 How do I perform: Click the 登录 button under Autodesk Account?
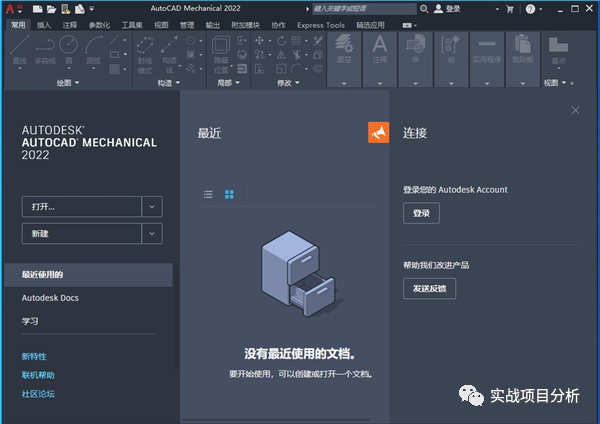(421, 213)
